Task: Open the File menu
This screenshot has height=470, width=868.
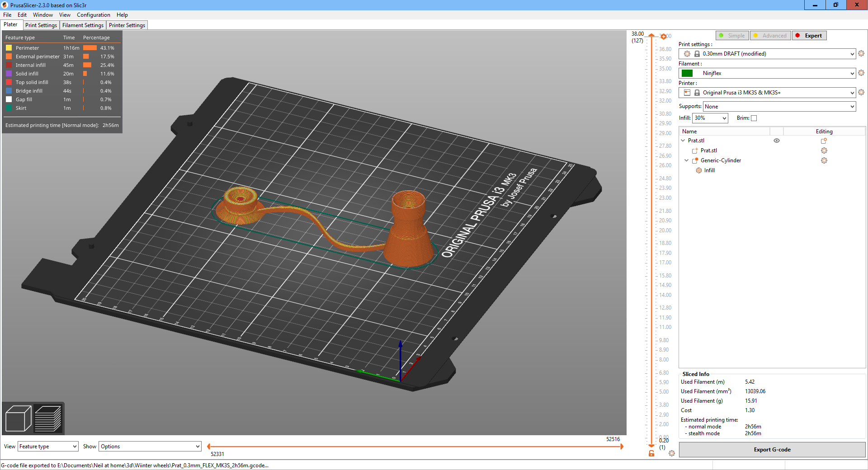Action: point(7,15)
